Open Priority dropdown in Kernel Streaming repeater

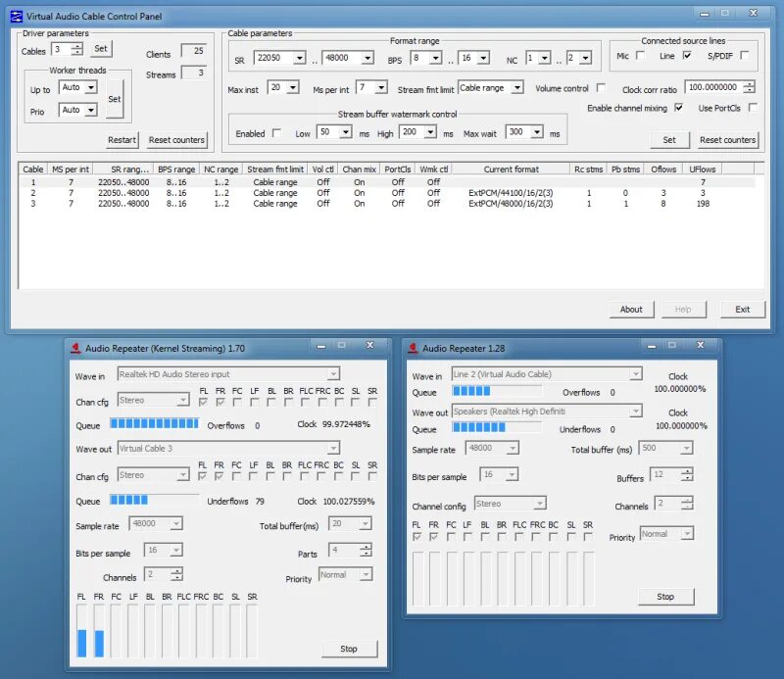click(x=366, y=574)
